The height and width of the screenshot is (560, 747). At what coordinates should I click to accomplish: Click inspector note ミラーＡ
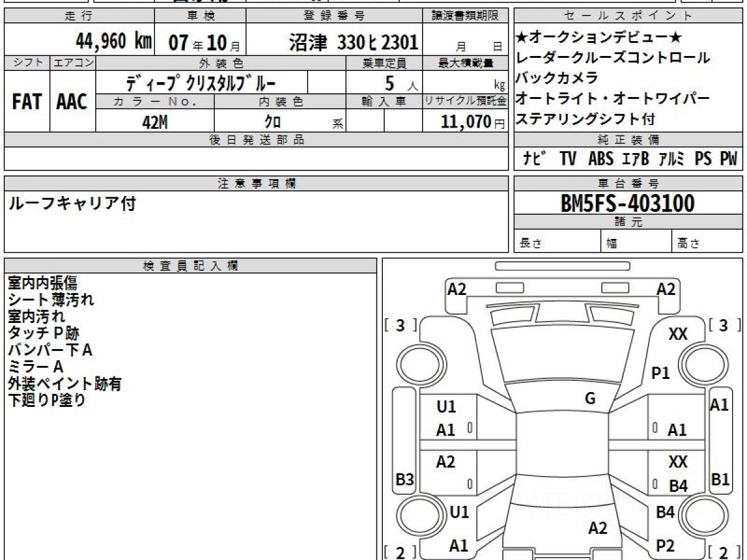35,366
